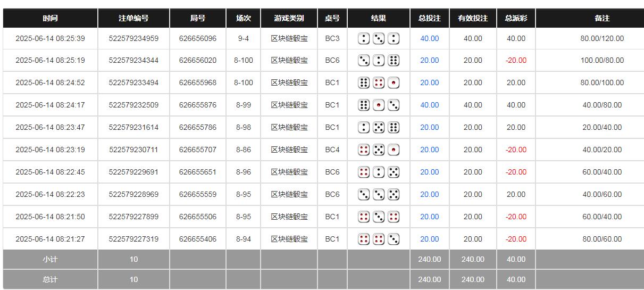Image resolution: width=644 pixels, height=290 pixels.
Task: Select dice icons in the 08:22:45 row
Action: tap(379, 172)
